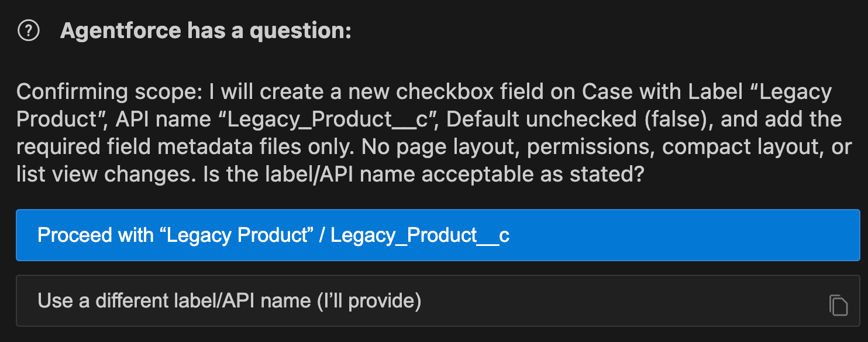Click the "Agentforce has a question:" heading
The image size is (868, 342).
click(205, 31)
